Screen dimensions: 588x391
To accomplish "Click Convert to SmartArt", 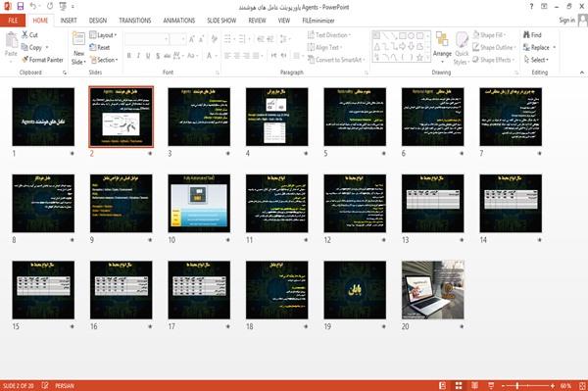I will point(335,60).
